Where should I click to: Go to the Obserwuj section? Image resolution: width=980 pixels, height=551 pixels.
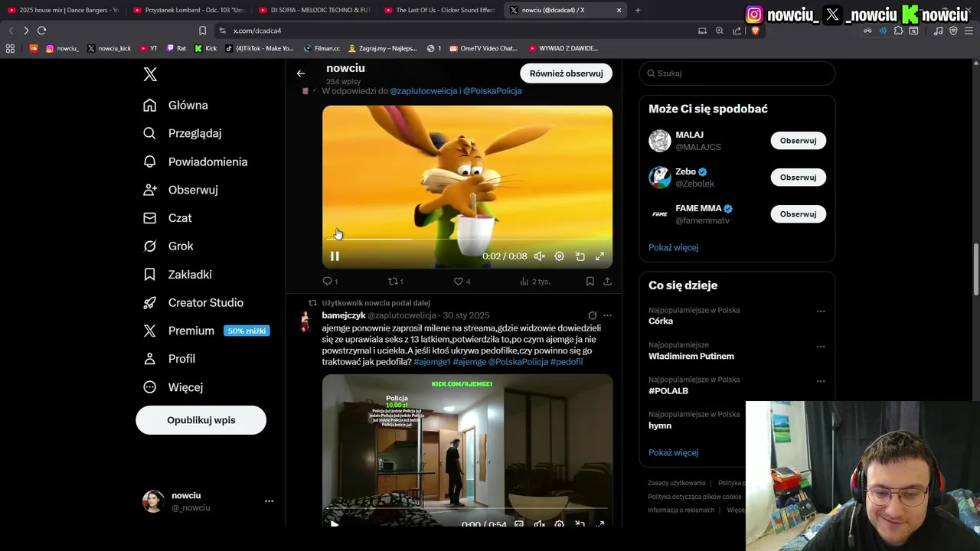coord(181,190)
